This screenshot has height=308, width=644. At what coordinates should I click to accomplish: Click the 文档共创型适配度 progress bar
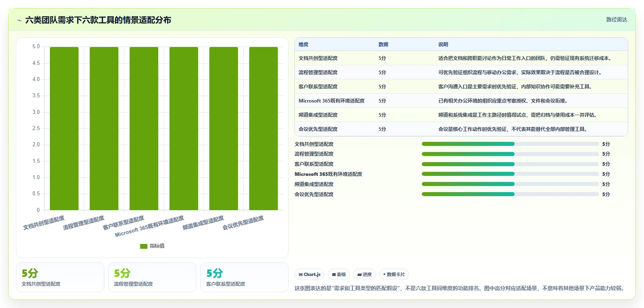[x=510, y=144]
